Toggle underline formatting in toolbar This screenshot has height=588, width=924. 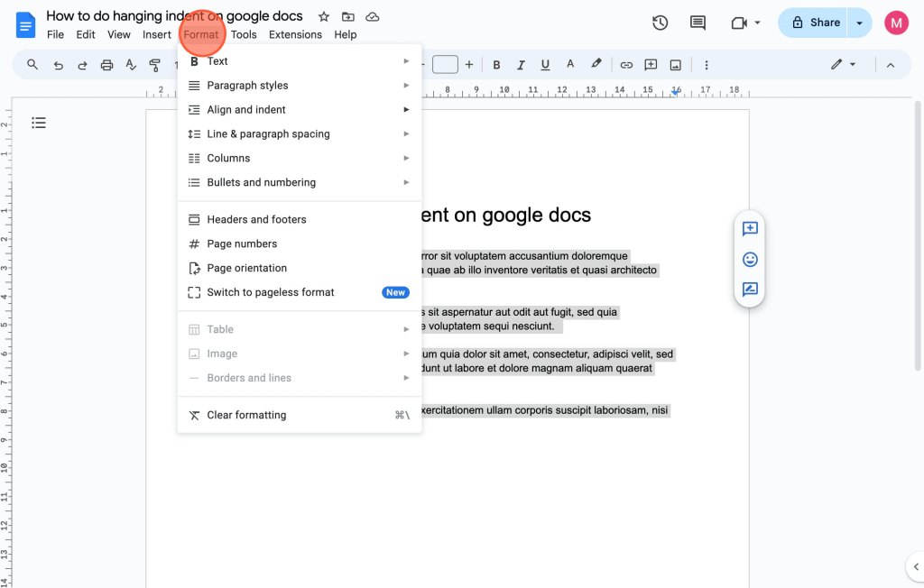[x=545, y=65]
